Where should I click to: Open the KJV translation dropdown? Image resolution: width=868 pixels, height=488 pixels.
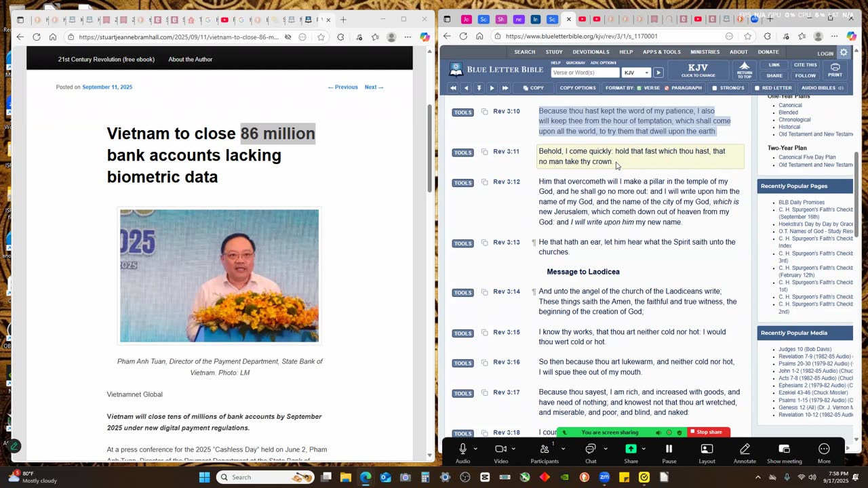[x=637, y=73]
